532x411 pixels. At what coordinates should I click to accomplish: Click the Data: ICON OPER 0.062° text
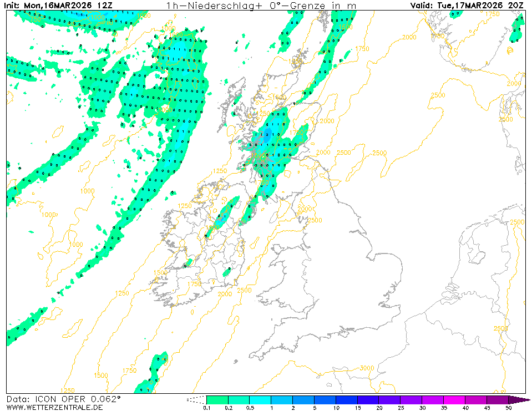tap(63, 399)
